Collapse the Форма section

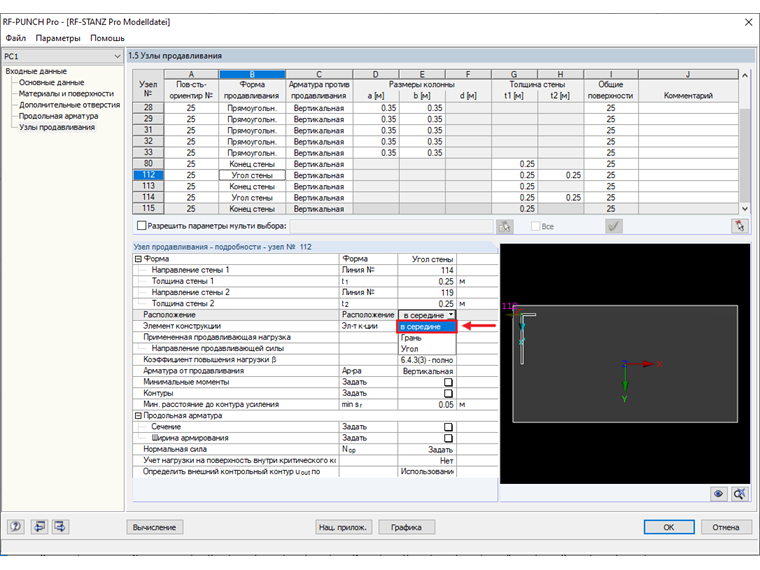[138, 259]
